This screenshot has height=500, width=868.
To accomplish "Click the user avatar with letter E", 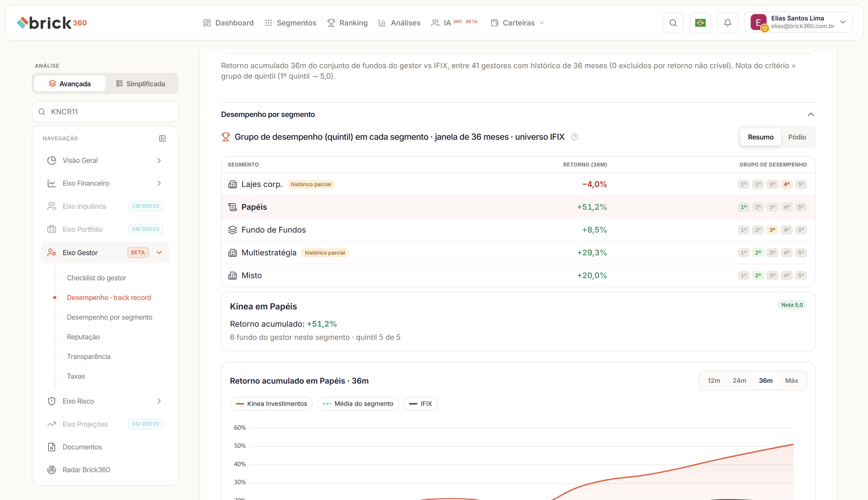I will pyautogui.click(x=758, y=23).
